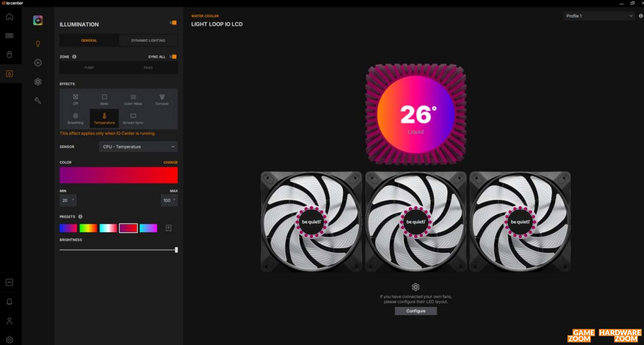Select the Color Wave effect
Image resolution: width=644 pixels, height=345 pixels.
click(x=133, y=100)
